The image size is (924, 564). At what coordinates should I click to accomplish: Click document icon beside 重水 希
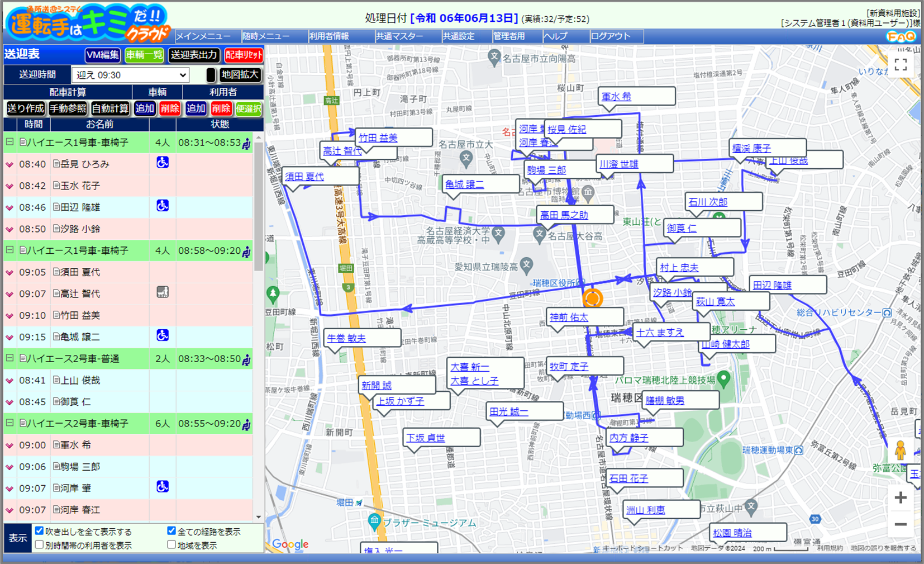[56, 444]
